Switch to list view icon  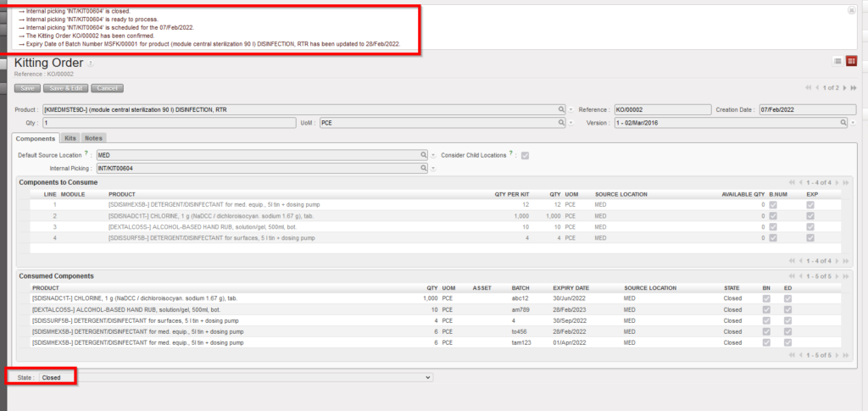[x=837, y=61]
